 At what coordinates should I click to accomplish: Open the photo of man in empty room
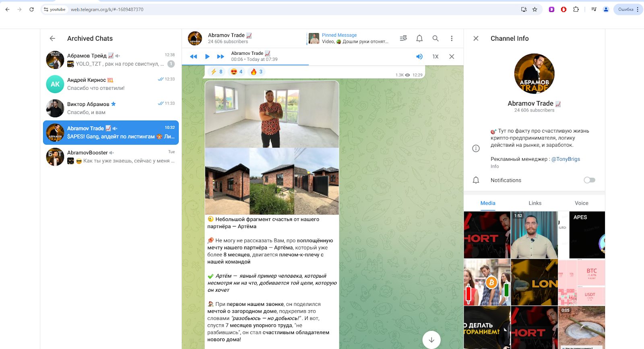coord(272,114)
